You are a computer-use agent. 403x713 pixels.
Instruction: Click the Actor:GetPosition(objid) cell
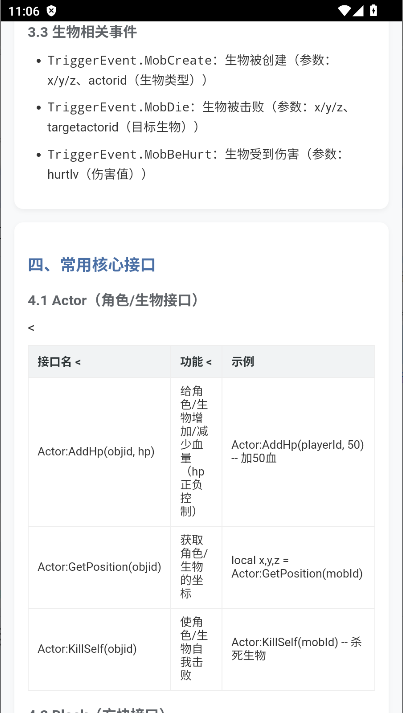pyautogui.click(x=99, y=567)
